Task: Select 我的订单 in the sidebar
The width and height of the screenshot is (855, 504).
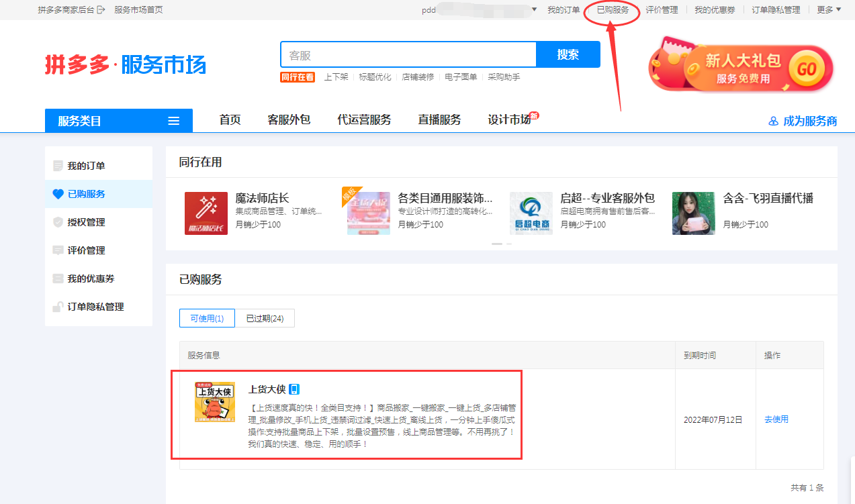Action: tap(99, 166)
